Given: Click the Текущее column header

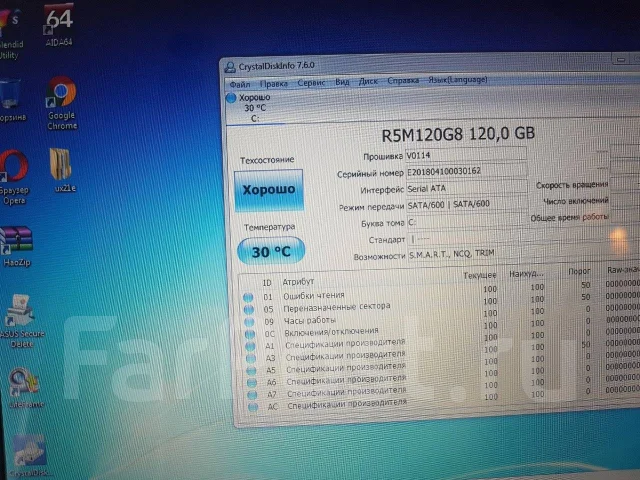Looking at the screenshot, I should [x=480, y=276].
